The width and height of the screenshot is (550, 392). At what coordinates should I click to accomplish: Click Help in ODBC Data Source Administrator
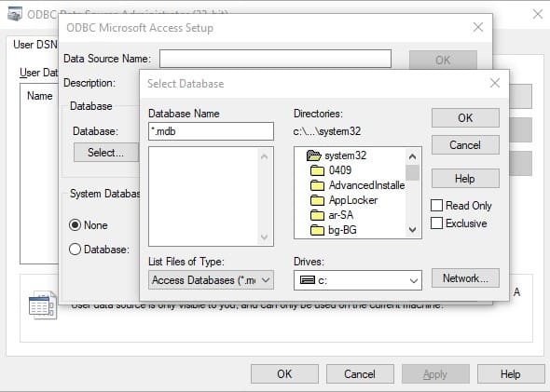coord(511,373)
